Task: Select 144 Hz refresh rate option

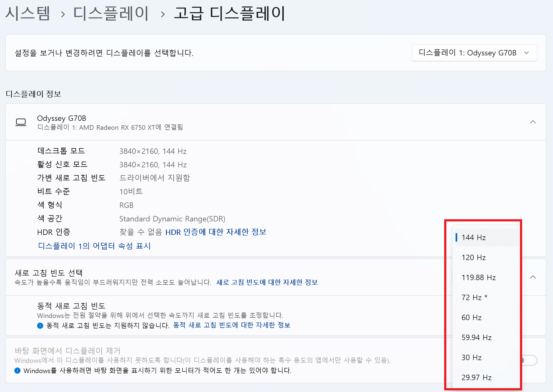Action: pos(487,237)
